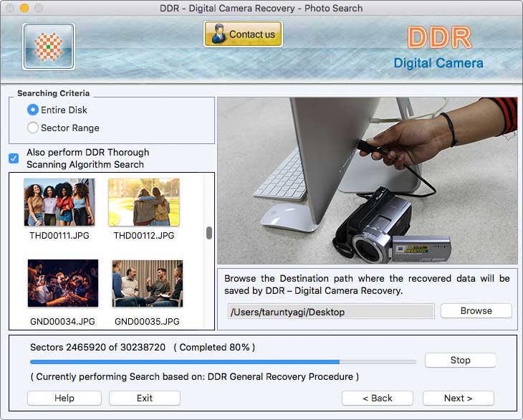Open the Help button
This screenshot has width=523, height=420.
click(64, 398)
